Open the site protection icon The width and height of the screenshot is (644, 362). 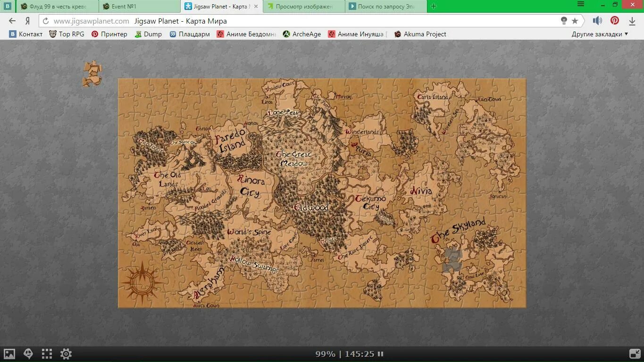pyautogui.click(x=564, y=21)
